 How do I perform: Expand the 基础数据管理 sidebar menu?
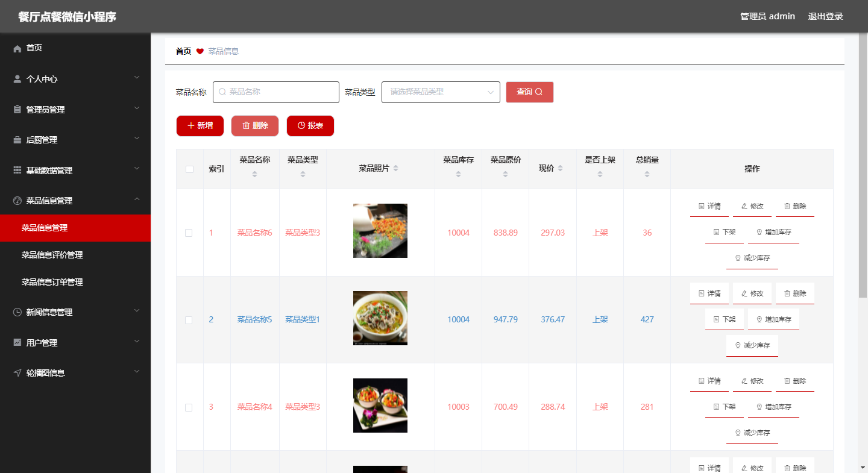(75, 171)
